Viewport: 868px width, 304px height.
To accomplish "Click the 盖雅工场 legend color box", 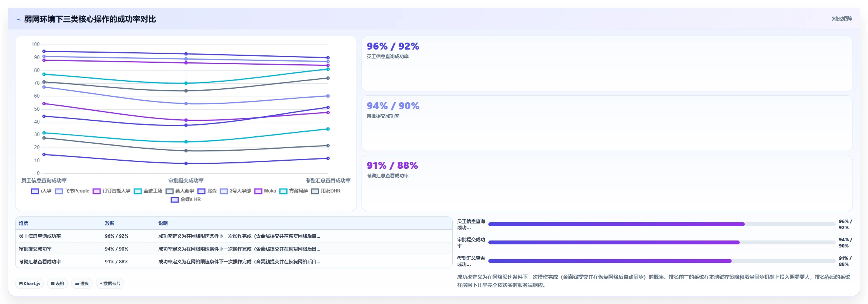I will pos(138,191).
